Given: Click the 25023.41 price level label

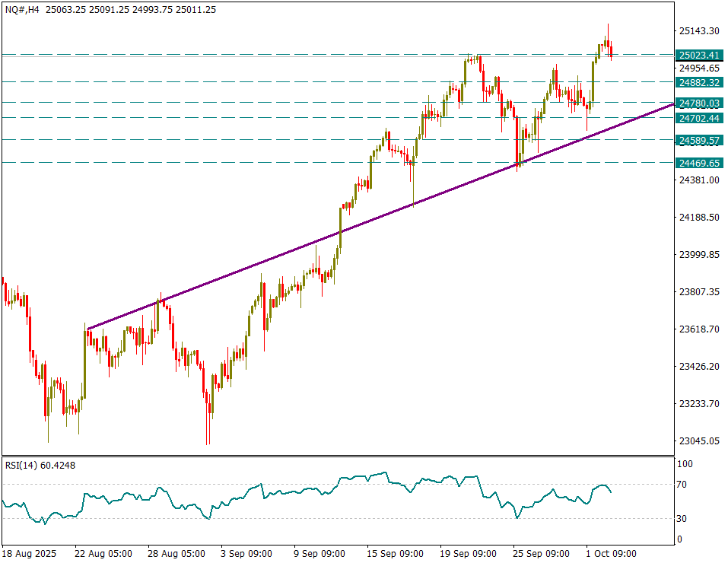Looking at the screenshot, I should 698,56.
